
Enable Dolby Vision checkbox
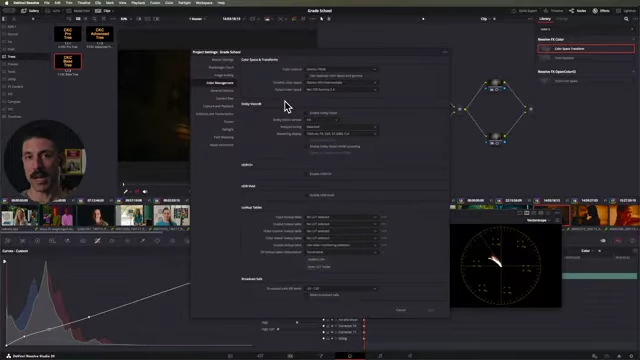point(307,113)
